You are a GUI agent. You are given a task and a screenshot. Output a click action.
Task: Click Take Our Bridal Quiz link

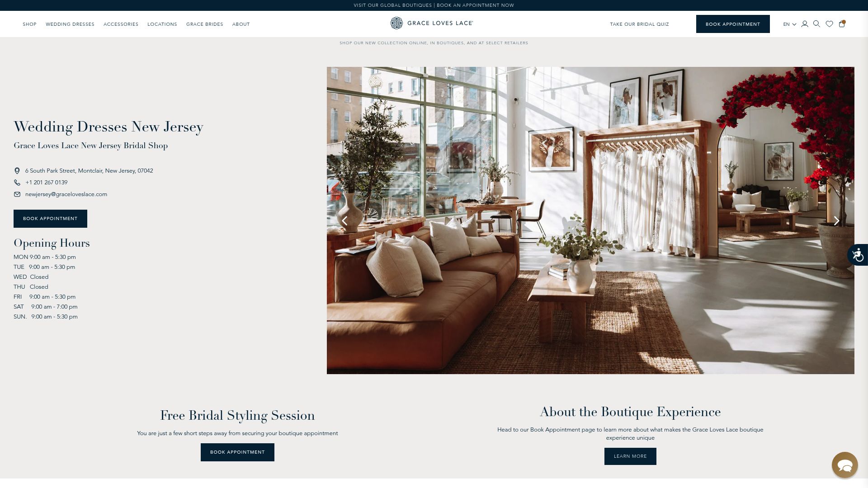point(639,24)
